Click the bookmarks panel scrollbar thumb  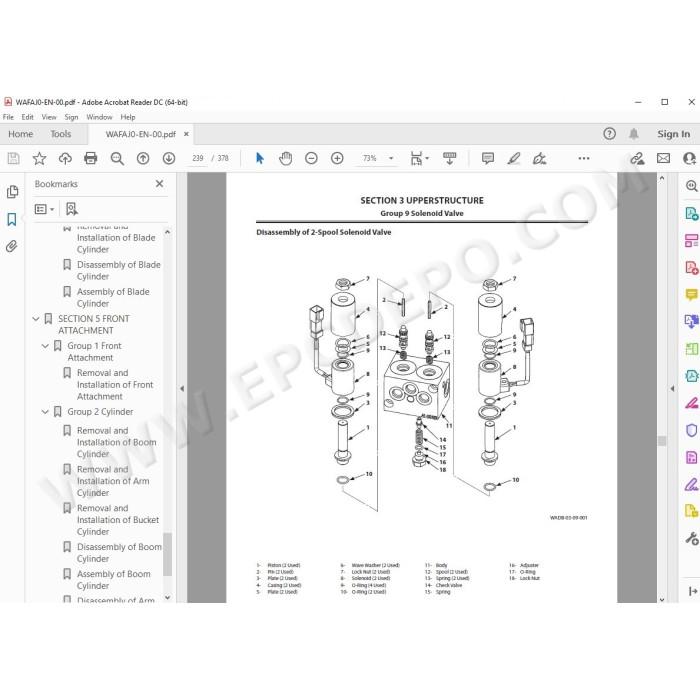[167, 554]
